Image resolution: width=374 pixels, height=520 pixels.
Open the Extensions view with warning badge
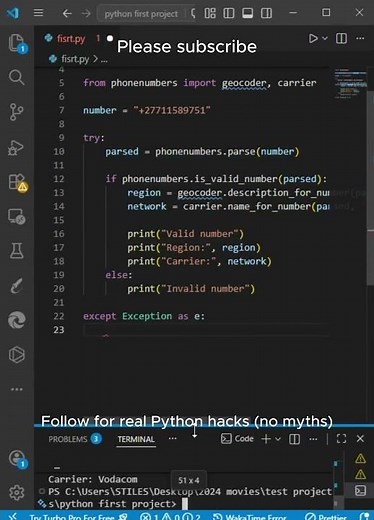tap(17, 183)
